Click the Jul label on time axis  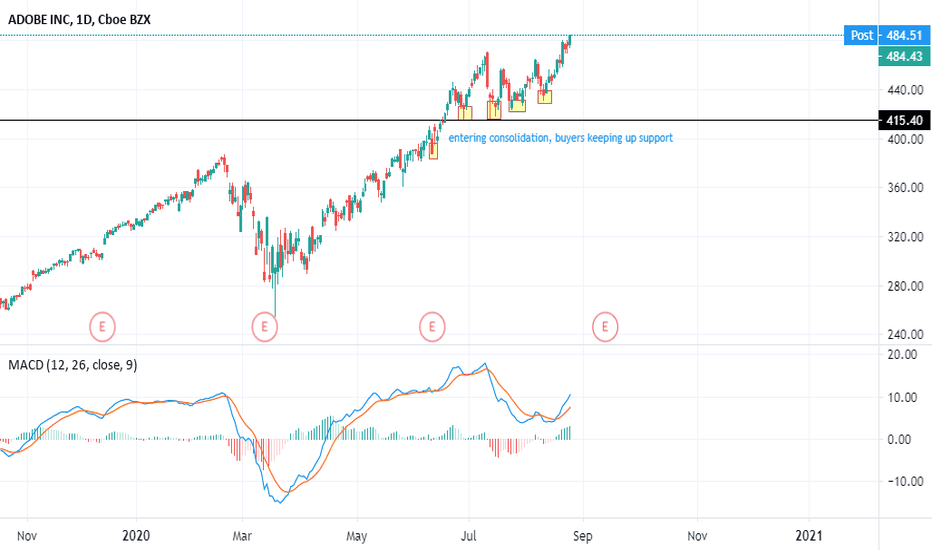(469, 536)
